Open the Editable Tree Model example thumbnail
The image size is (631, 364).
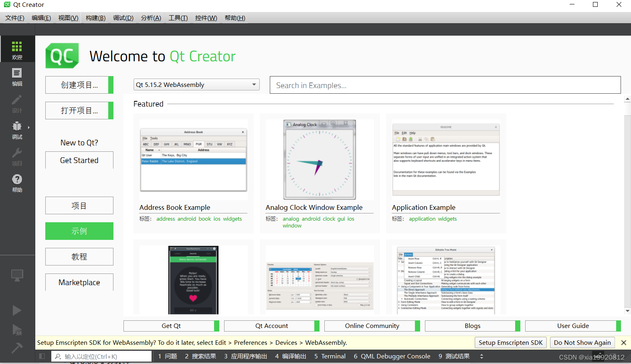tap(446, 280)
